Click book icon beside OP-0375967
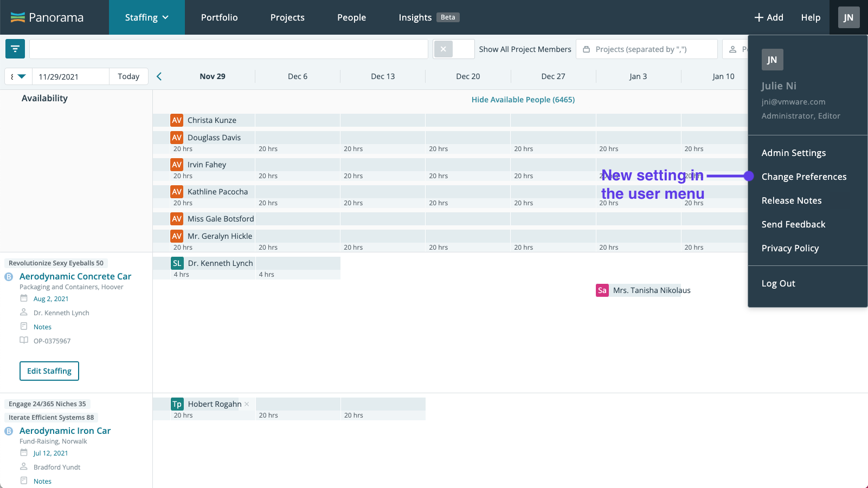This screenshot has height=488, width=868. [24, 340]
